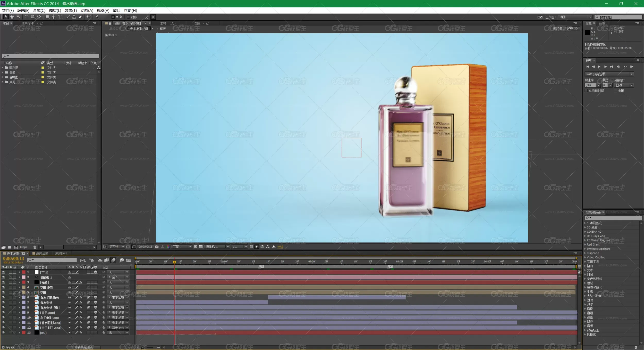644x350 pixels.
Task: Click the timeline current time 0:00:00:13
Action: [x=13, y=258]
